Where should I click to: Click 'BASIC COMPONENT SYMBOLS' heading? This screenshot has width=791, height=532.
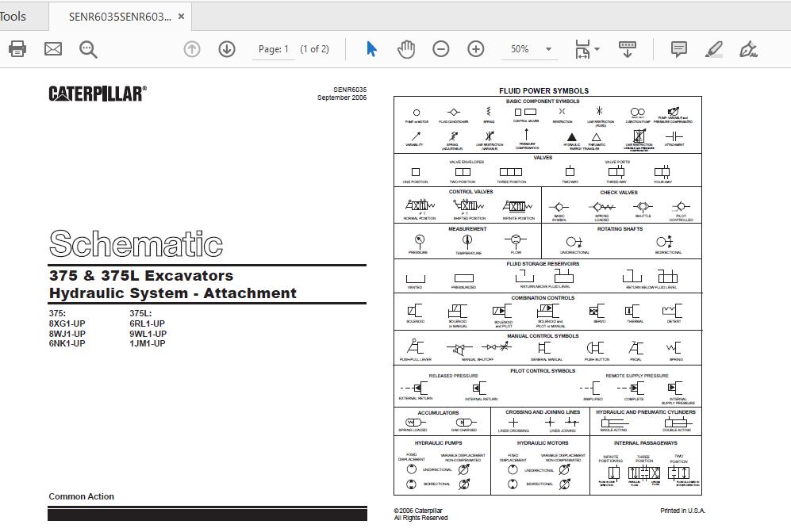coord(543,101)
